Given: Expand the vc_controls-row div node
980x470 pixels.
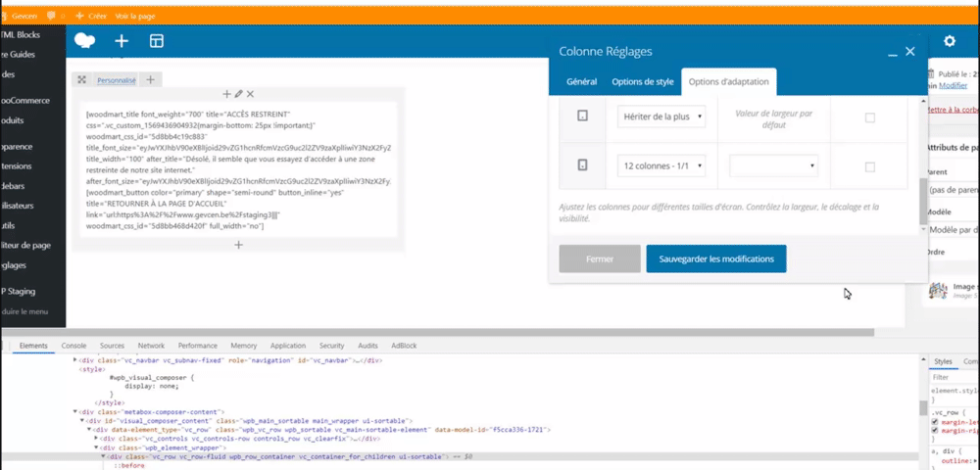Looking at the screenshot, I should (96, 439).
